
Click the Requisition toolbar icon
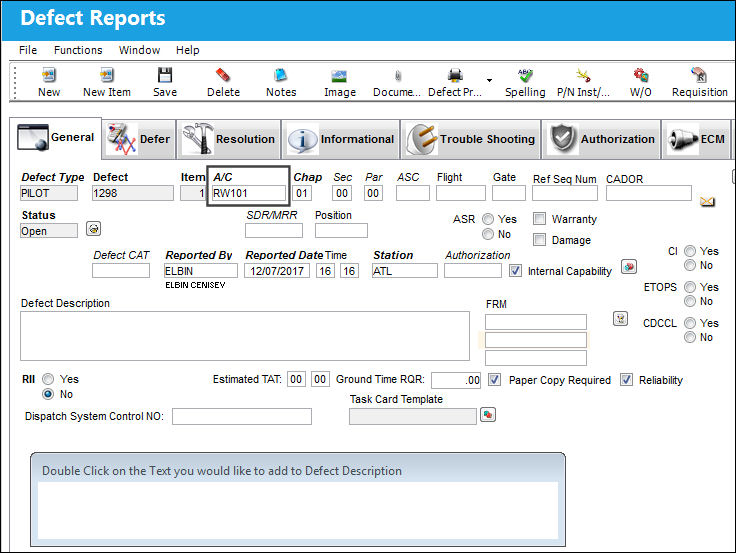[x=699, y=75]
